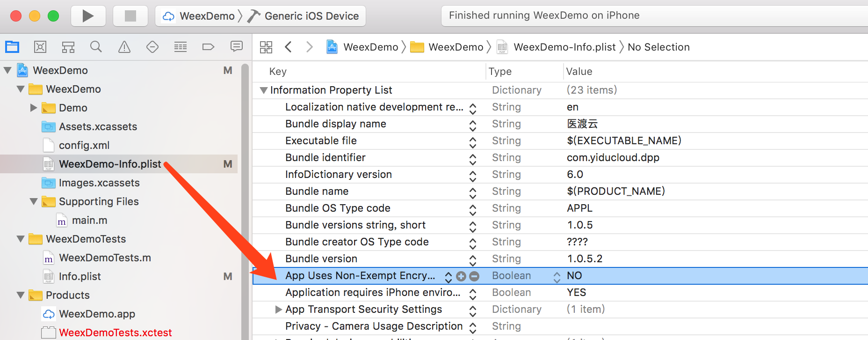Click the Run (play) button
Viewport: 868px width, 340px height.
88,16
